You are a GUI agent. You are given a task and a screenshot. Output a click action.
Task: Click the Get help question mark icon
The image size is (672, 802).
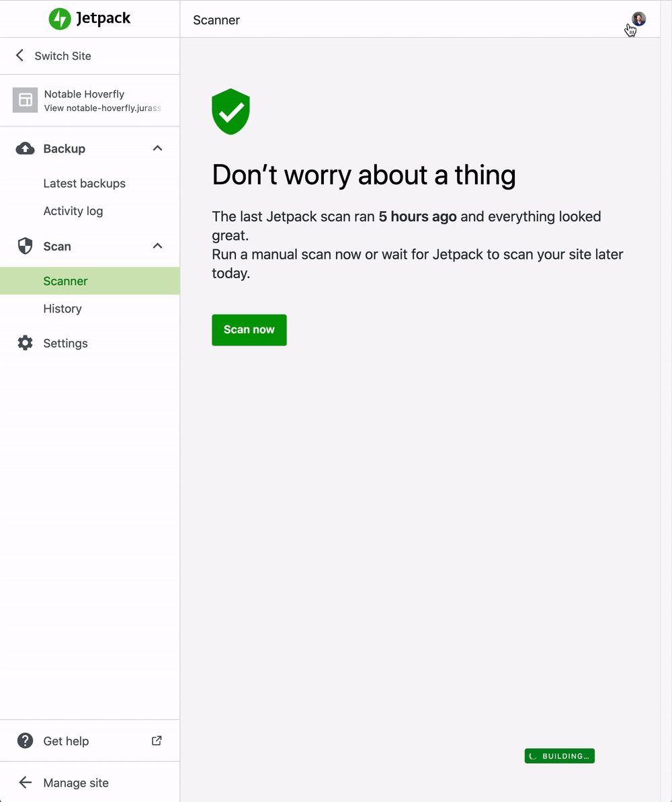[x=25, y=741]
